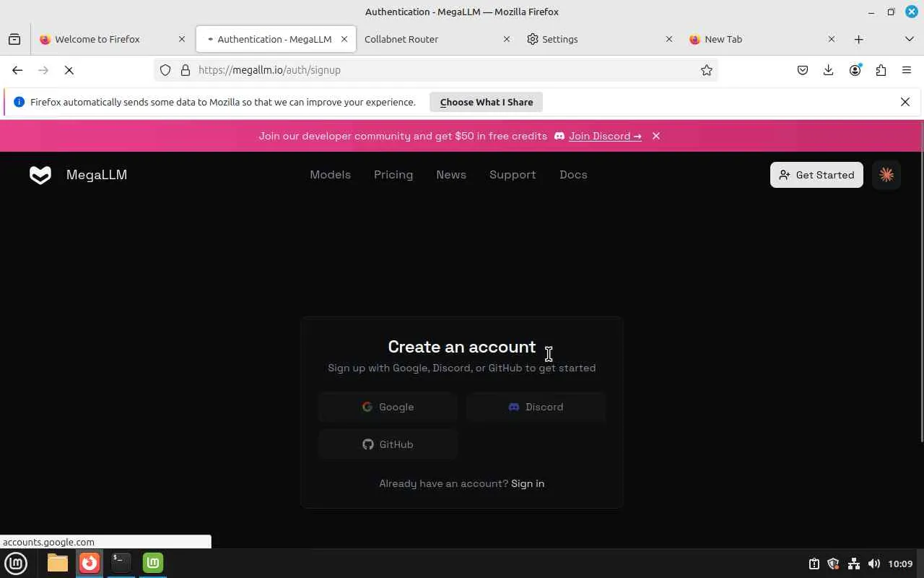Viewport: 924px width, 578px height.
Task: Sign up with Google button
Action: 388,407
